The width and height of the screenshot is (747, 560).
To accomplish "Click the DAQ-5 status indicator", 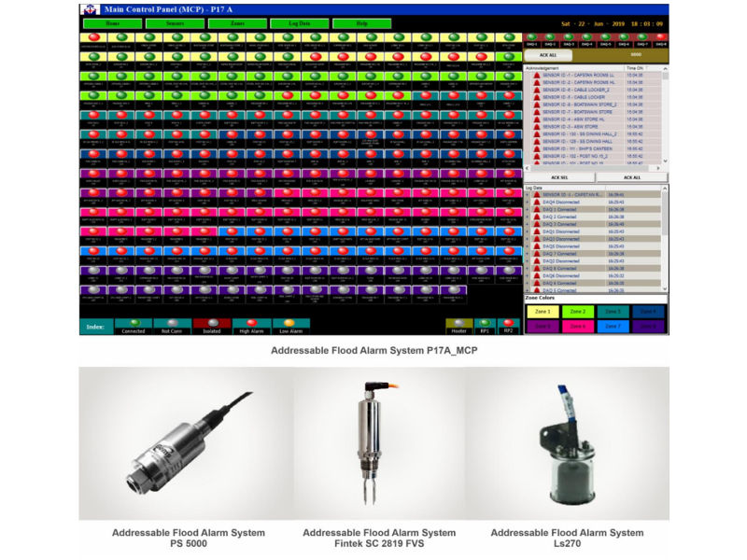I will pyautogui.click(x=605, y=36).
